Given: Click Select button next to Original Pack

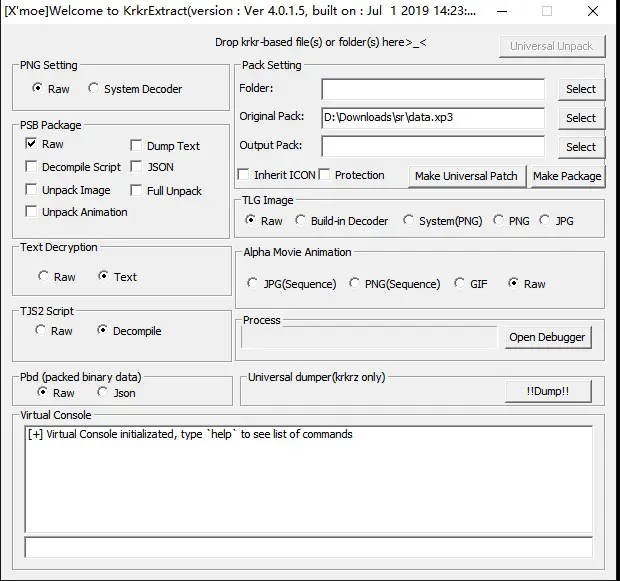Looking at the screenshot, I should pos(581,118).
